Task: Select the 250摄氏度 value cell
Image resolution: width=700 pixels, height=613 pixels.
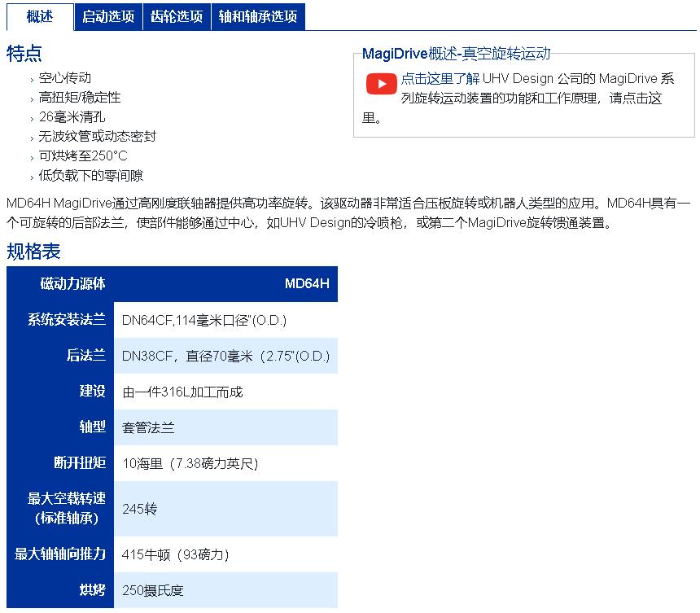Action: (x=226, y=590)
